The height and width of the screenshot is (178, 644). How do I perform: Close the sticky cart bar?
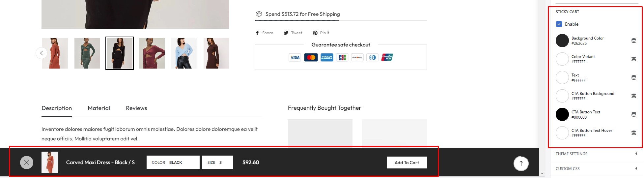point(27,163)
